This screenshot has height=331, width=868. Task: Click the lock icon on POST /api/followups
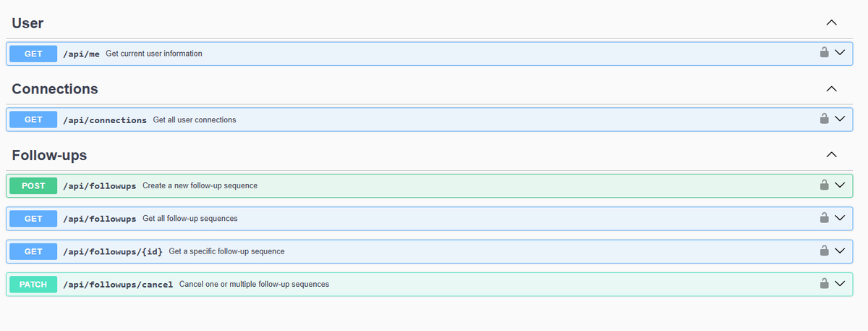823,185
